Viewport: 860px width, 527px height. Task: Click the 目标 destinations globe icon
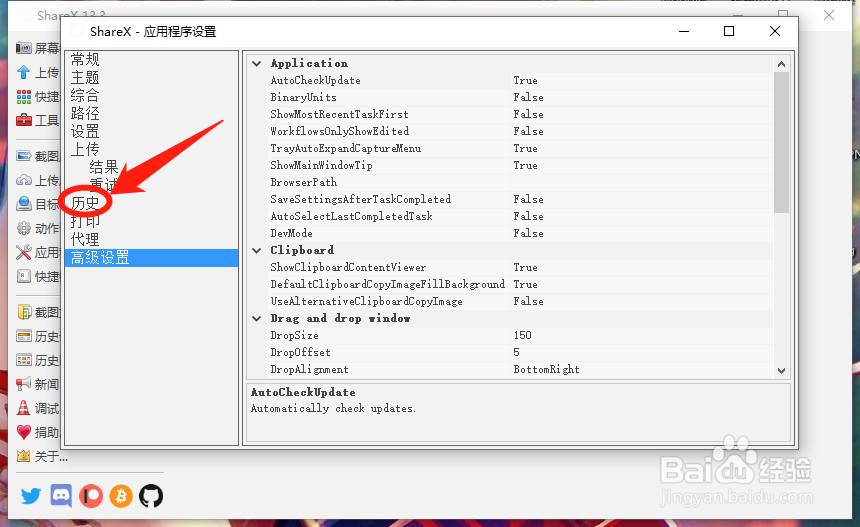24,204
